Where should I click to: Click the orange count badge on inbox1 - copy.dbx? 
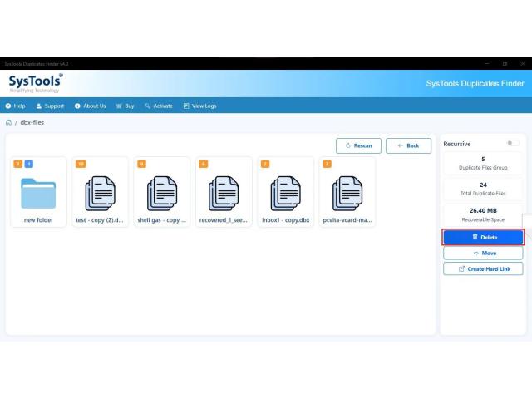coord(265,165)
